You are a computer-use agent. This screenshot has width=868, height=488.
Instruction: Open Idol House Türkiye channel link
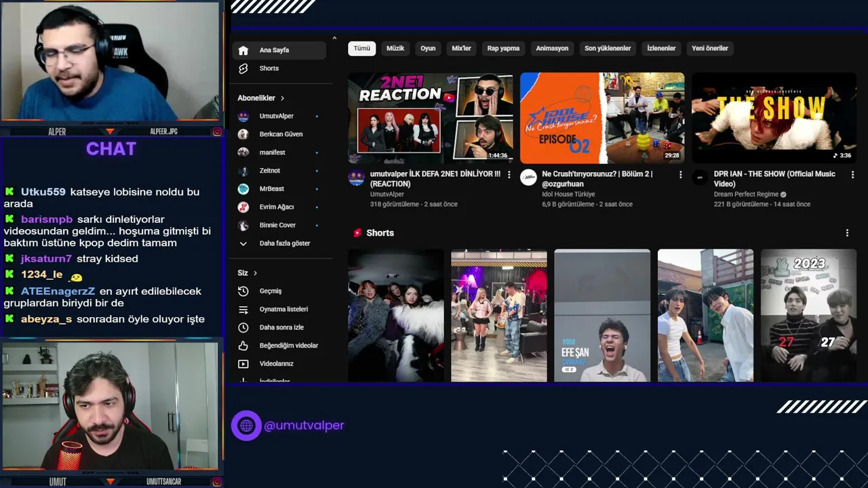point(568,195)
